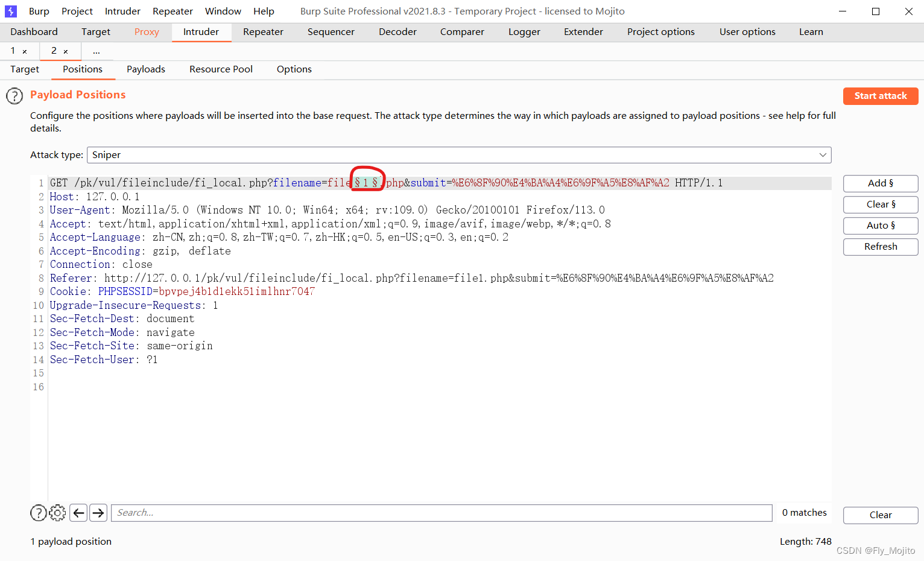The width and height of the screenshot is (924, 561).
Task: Click the Clear § button
Action: point(881,204)
